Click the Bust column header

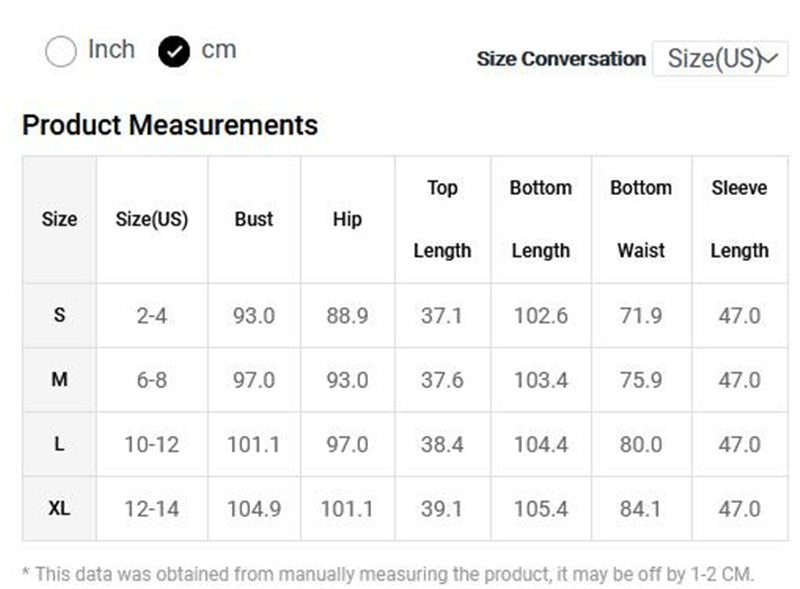254,219
